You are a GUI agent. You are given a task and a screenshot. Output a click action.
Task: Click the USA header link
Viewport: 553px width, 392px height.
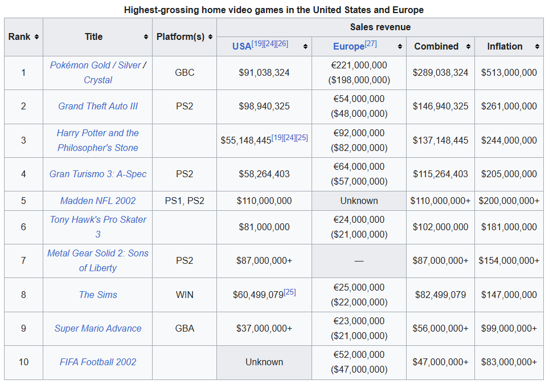point(241,47)
